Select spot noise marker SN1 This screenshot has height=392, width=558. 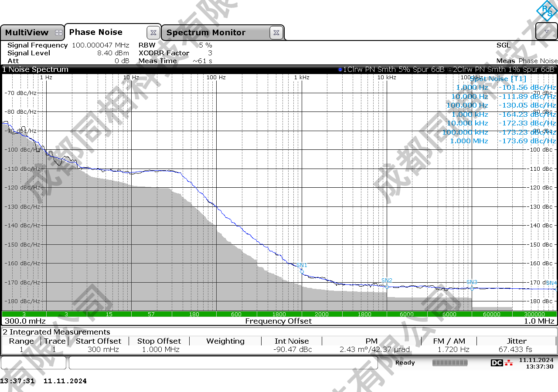coord(302,271)
